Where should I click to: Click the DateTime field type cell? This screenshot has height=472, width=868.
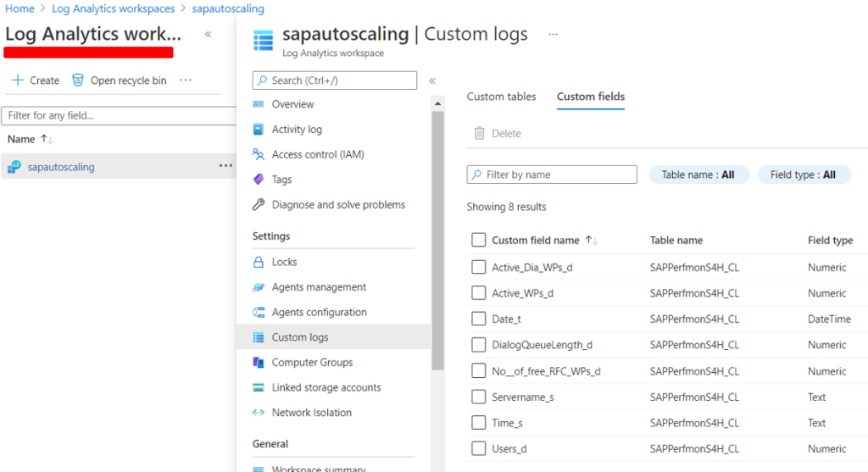(829, 319)
